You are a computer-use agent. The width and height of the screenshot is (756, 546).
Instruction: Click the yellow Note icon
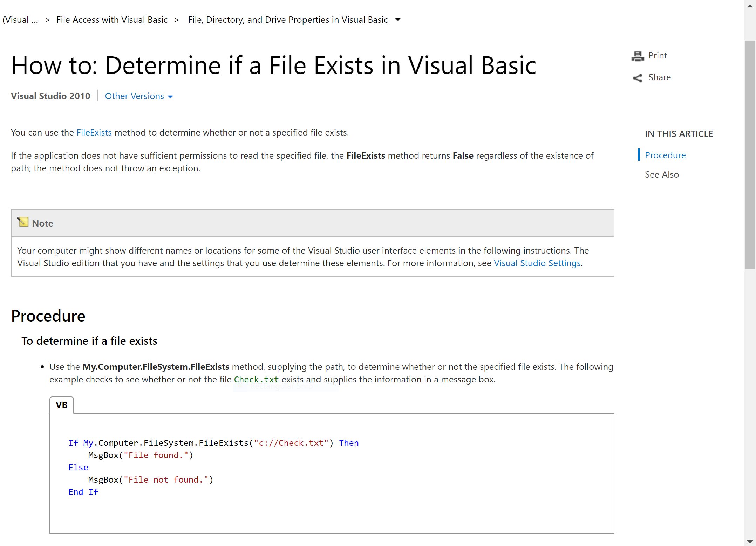[x=23, y=222]
